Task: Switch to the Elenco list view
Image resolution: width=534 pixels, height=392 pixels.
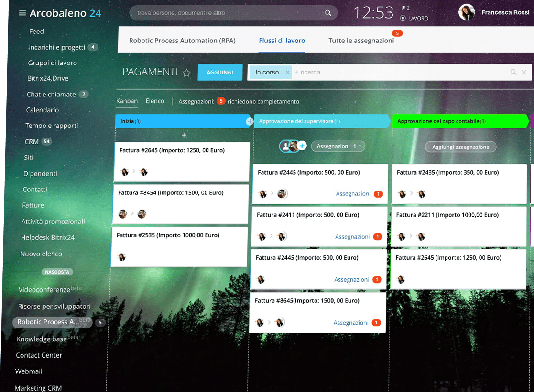Action: 155,101
